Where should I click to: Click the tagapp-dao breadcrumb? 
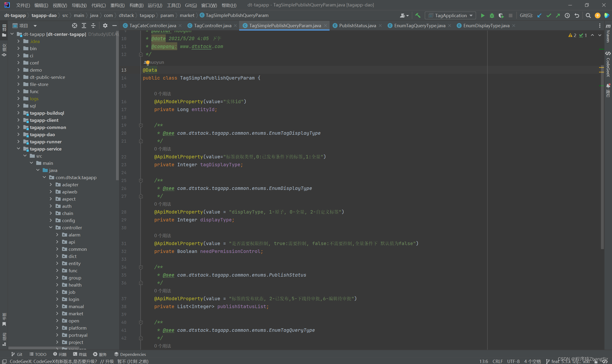coord(44,16)
